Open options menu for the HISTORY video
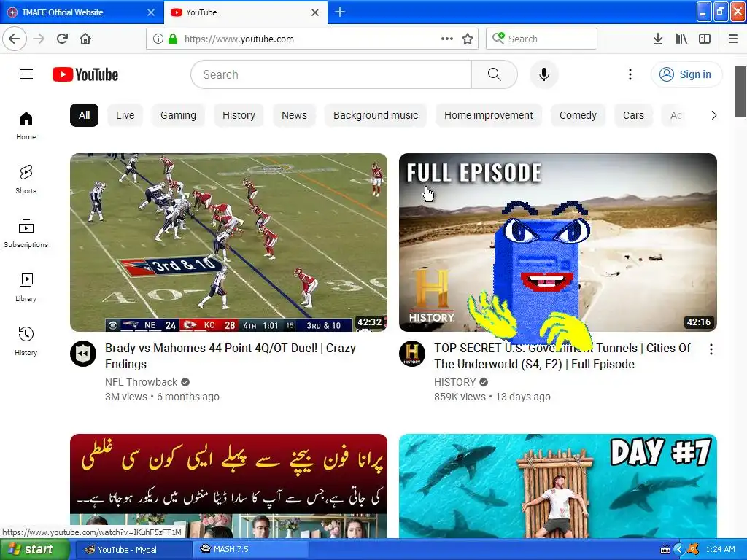Screen dimensions: 747x560 coord(711,349)
